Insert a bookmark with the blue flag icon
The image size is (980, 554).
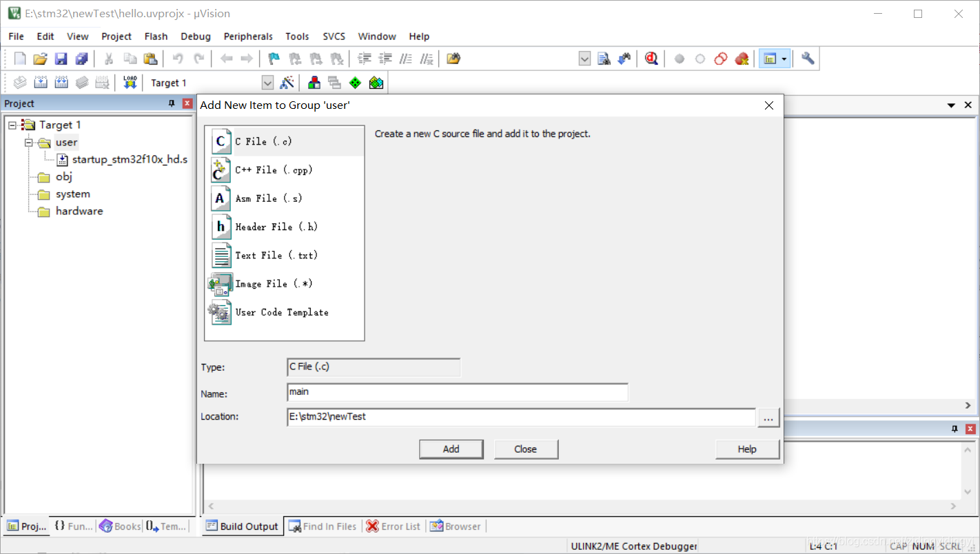[274, 59]
